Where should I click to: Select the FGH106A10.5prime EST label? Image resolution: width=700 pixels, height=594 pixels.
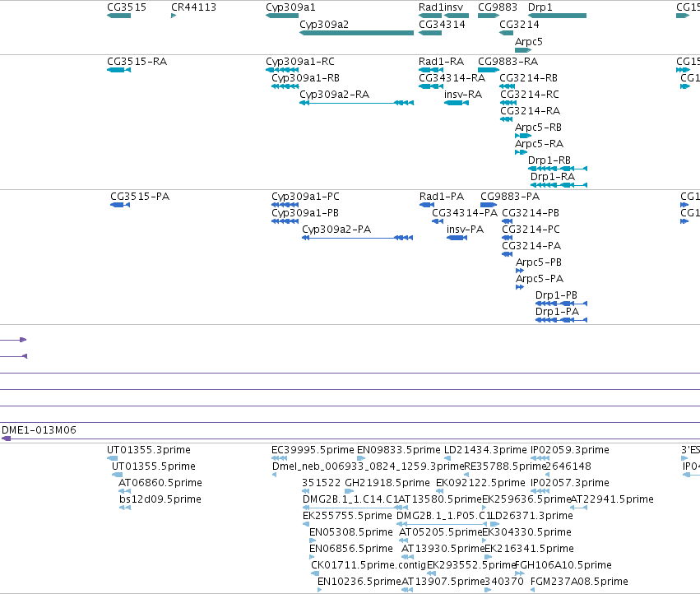(565, 565)
